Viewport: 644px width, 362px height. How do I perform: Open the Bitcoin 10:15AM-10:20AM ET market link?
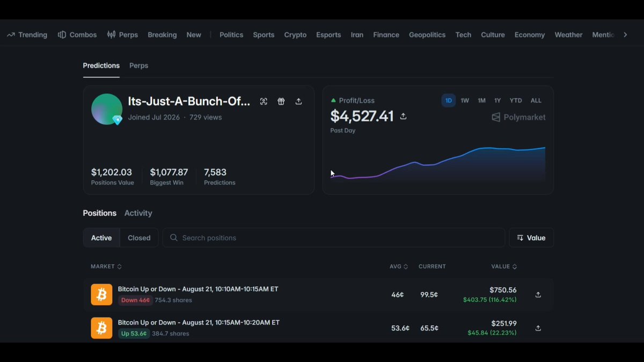[x=199, y=322]
